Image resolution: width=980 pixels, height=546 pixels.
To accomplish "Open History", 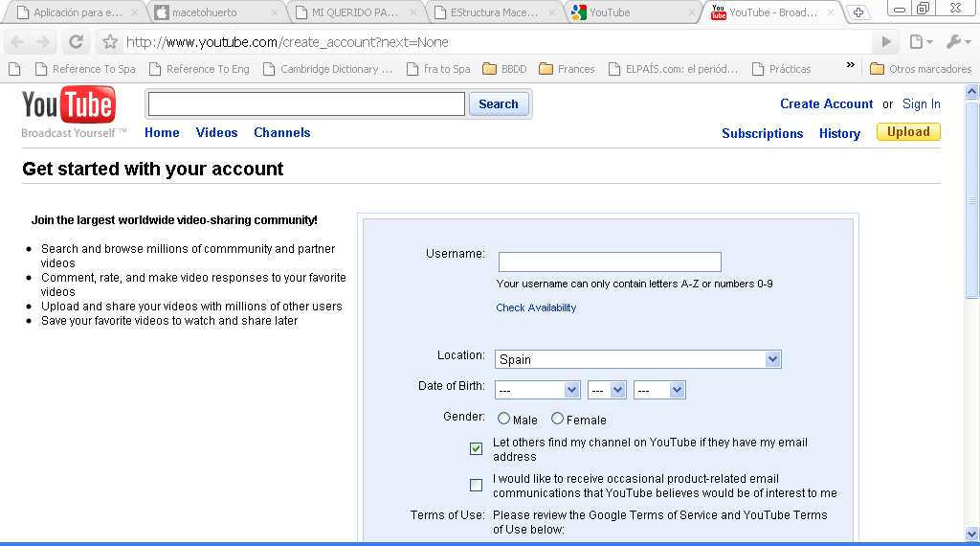I will pyautogui.click(x=839, y=133).
